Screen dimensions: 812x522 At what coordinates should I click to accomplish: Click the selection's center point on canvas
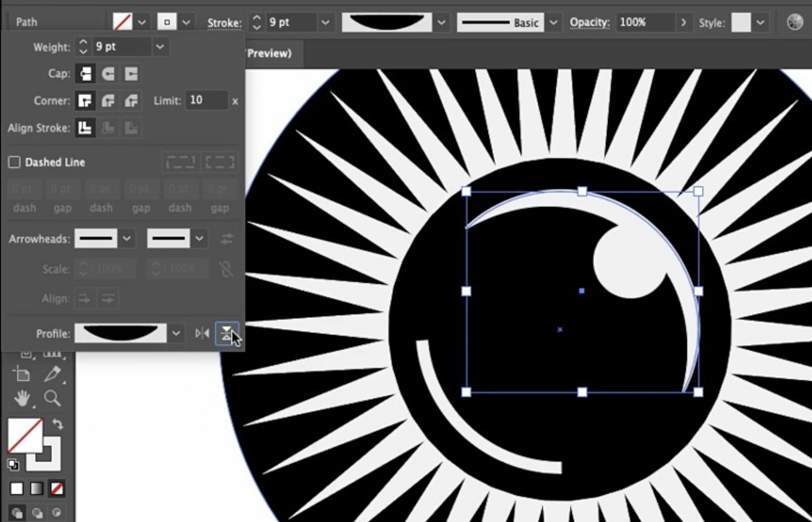pos(582,291)
